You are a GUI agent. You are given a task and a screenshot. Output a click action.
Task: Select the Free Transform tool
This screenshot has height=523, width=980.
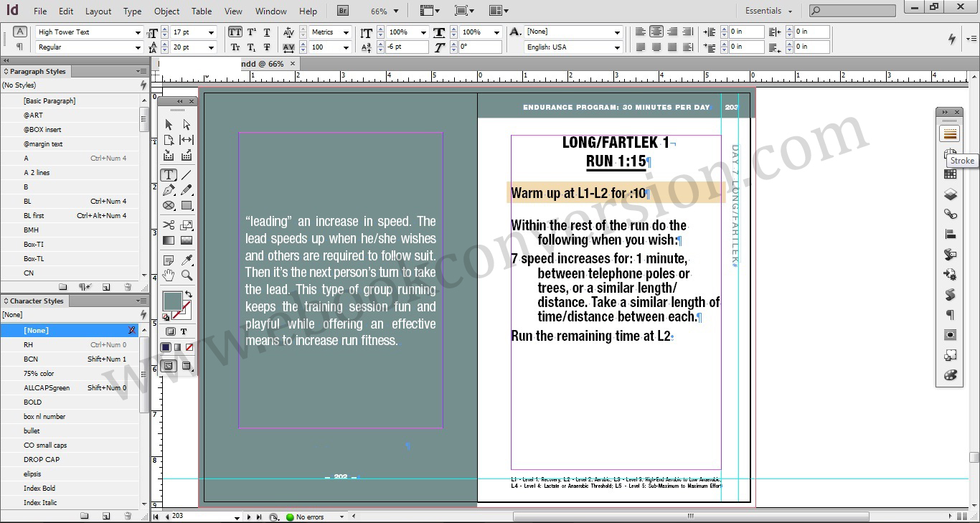187,225
